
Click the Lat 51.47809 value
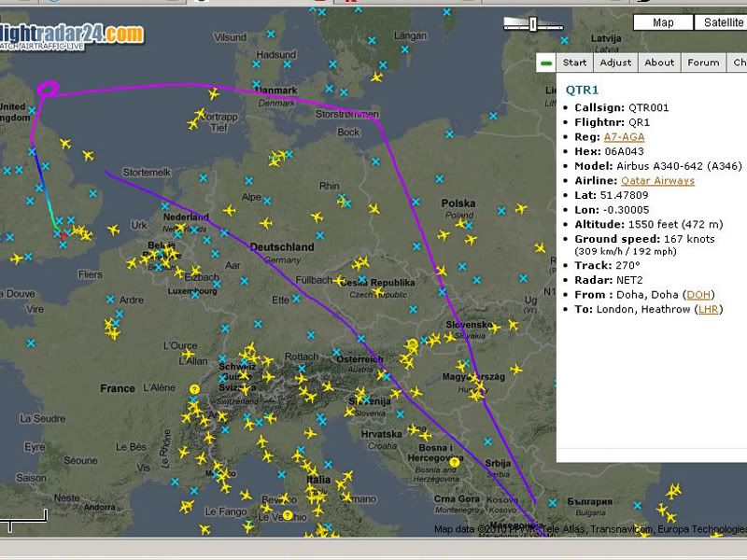pyautogui.click(x=624, y=195)
